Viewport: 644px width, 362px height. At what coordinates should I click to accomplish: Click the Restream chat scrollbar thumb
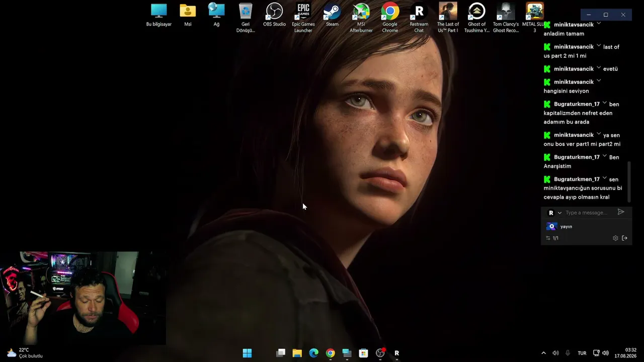628,182
